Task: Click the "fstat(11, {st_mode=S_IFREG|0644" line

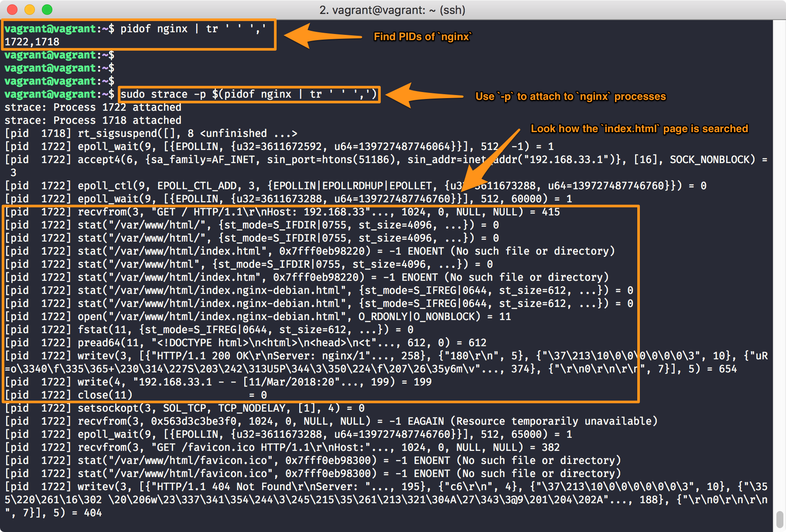Action: [x=209, y=330]
